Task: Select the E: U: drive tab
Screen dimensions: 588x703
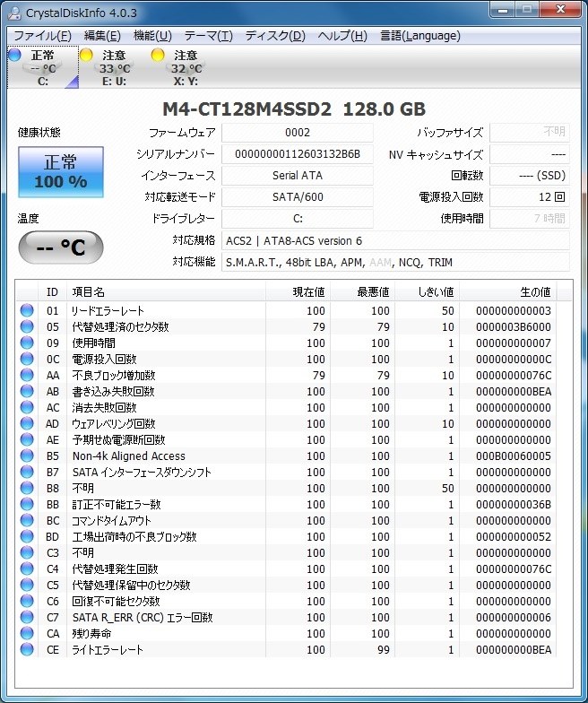Action: (x=115, y=68)
